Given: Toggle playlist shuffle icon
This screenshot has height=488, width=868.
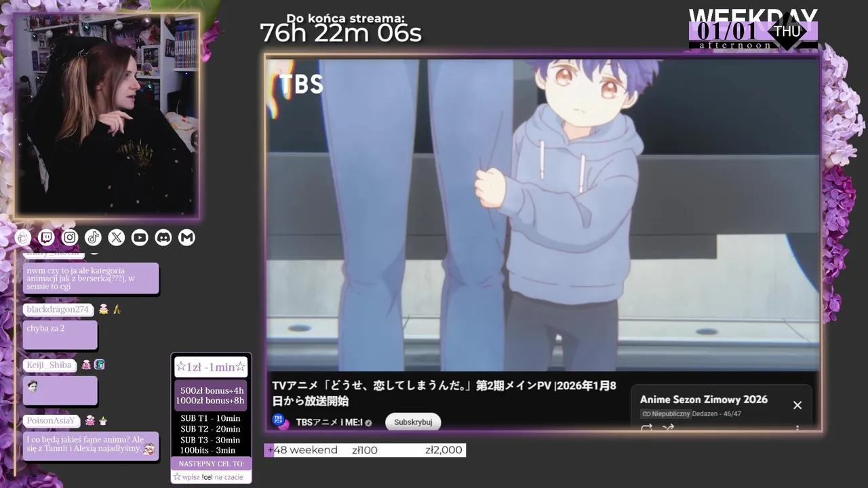Looking at the screenshot, I should [x=668, y=428].
